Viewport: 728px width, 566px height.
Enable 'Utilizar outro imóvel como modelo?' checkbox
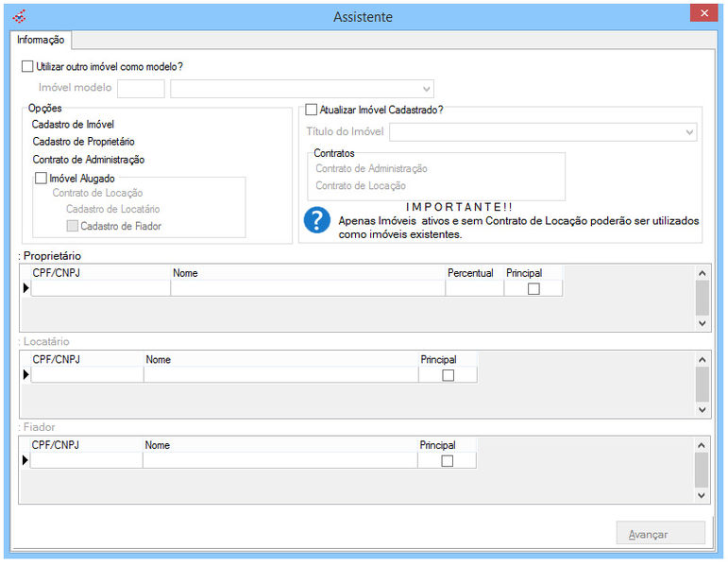[27, 67]
